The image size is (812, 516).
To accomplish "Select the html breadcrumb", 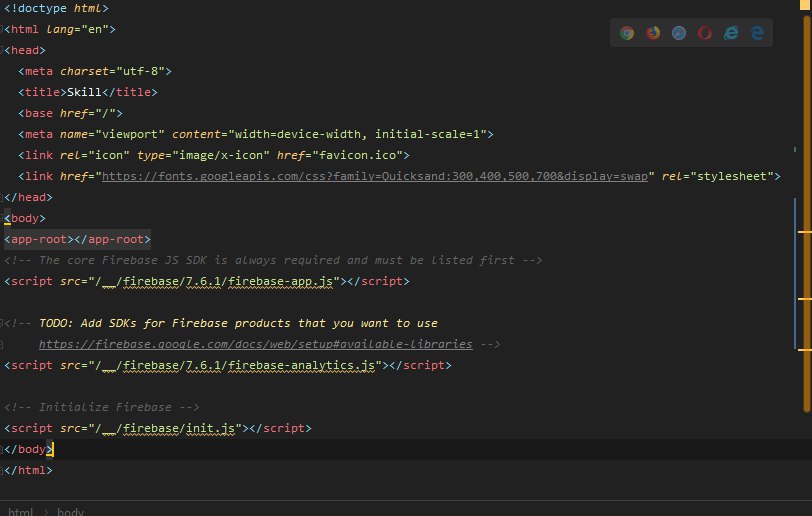I will tap(20, 512).
